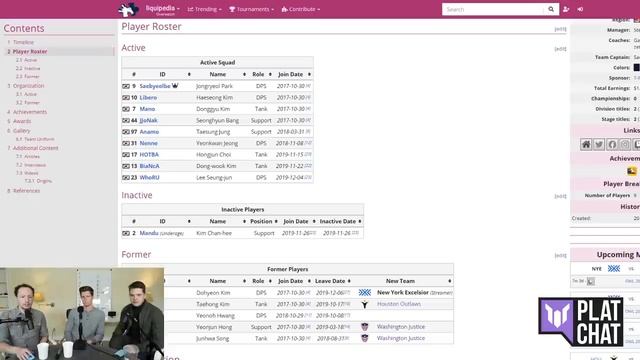Screen dimensions: 640x360
Task: Jump to Organization in Contents
Action: (x=28, y=86)
